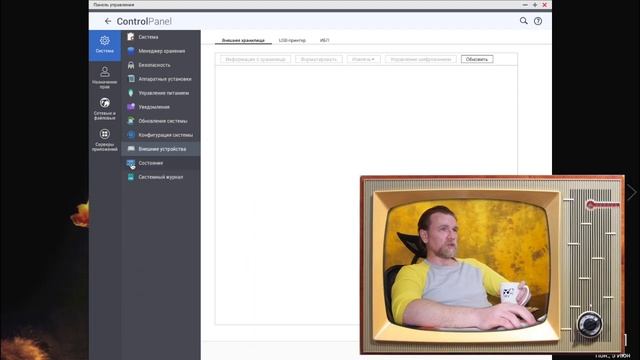Open Конфигурация системы backup/restore settings
Viewport: 640px width, 360px height.
point(161,135)
